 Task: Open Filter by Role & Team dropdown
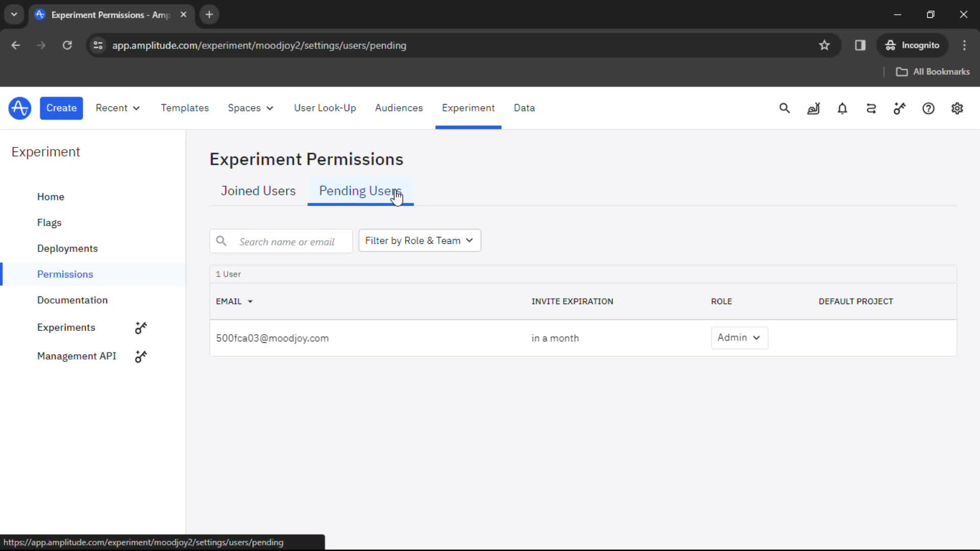click(420, 241)
